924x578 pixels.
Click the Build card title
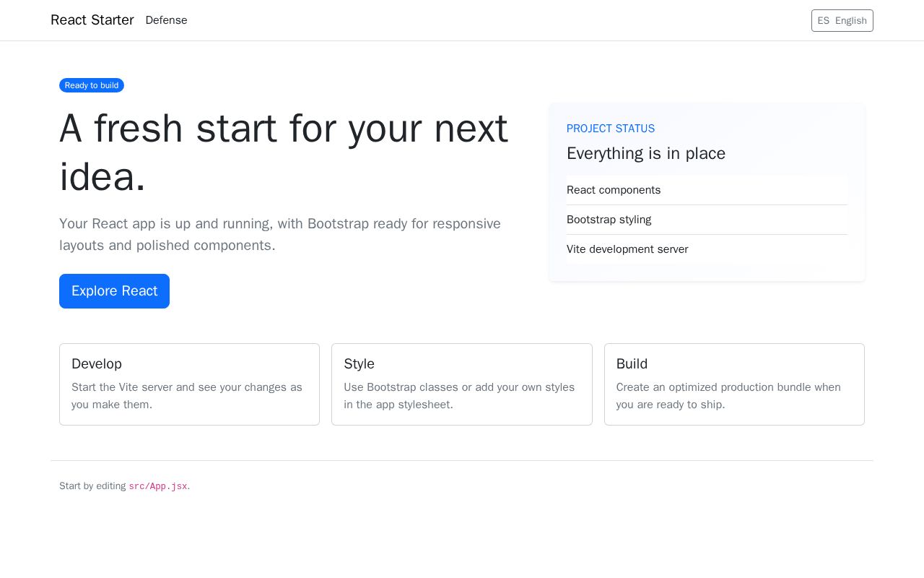(x=632, y=364)
